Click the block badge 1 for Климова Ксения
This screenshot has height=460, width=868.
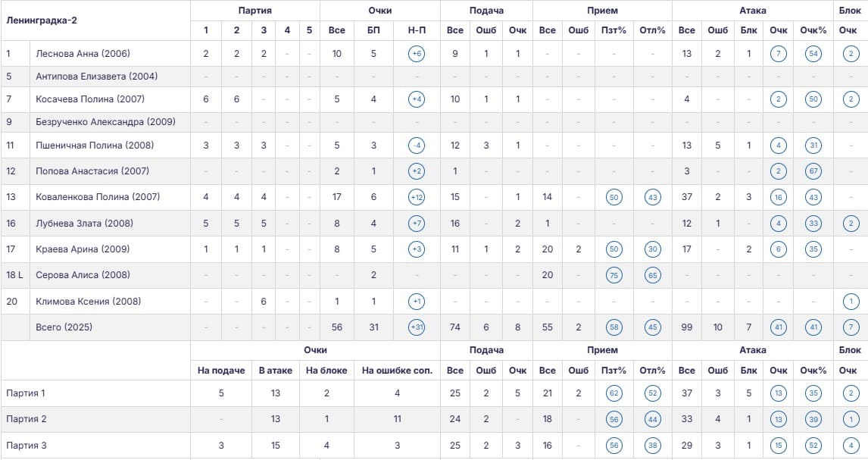tap(851, 302)
